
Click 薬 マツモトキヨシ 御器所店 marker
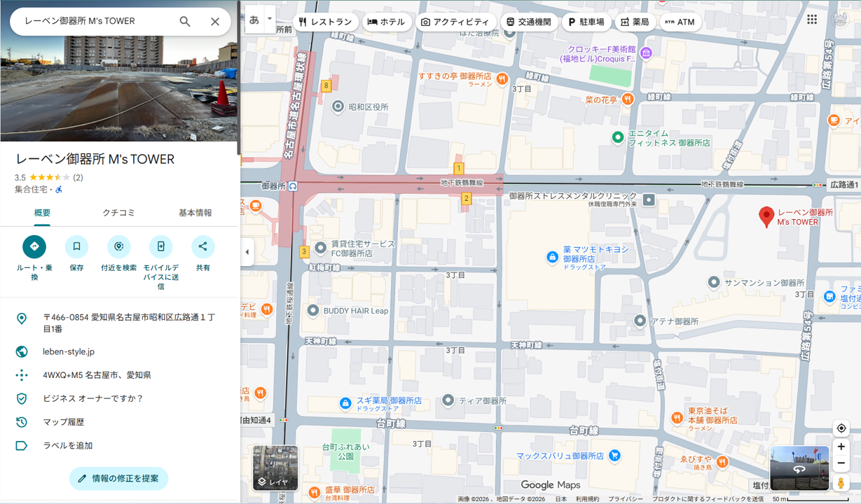(553, 258)
